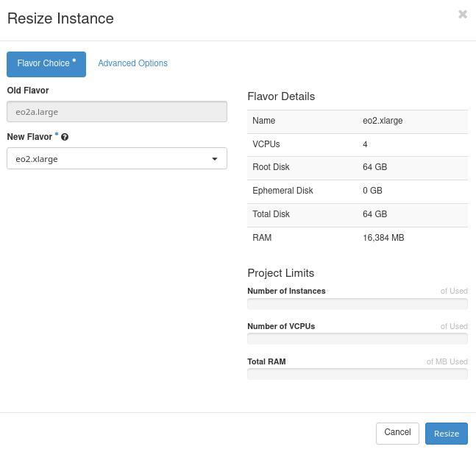Viewport: 476px width, 452px height.
Task: Click the eo2.xlarge name value in details
Action: coord(383,121)
